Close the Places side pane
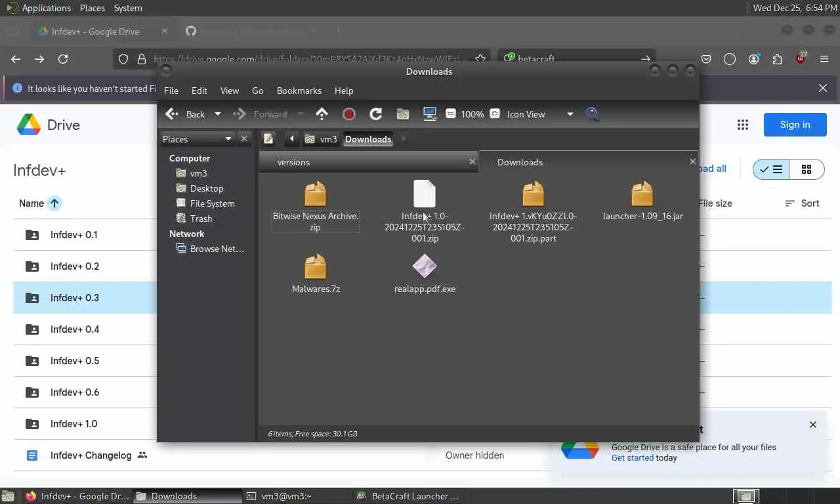Screen dimensions: 840x504 [244, 138]
